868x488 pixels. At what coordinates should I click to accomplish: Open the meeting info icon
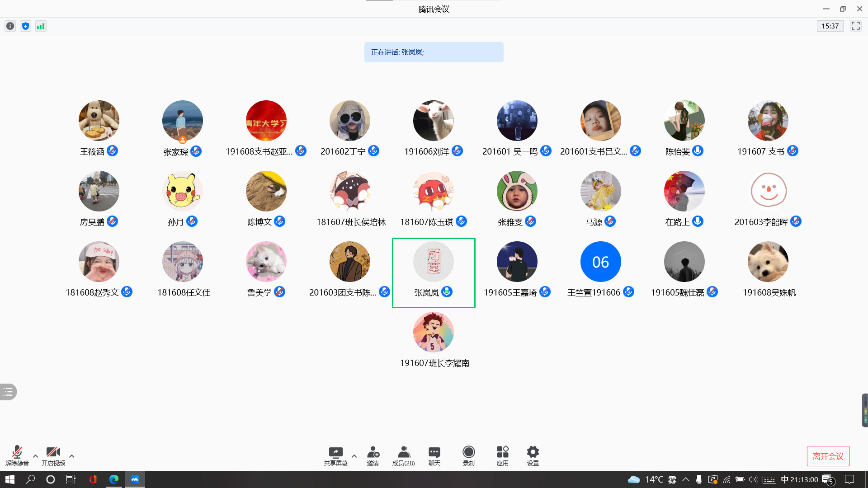10,26
